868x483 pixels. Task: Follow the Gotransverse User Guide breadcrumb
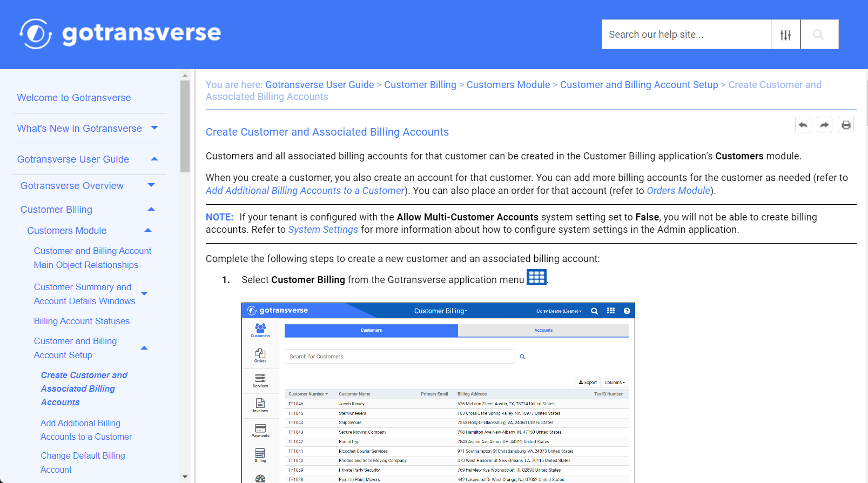[320, 85]
